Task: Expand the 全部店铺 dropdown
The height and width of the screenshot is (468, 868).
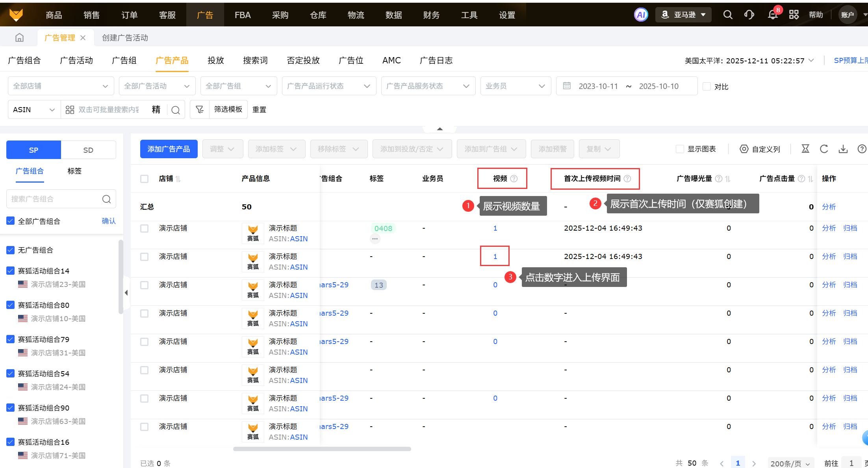Action: click(61, 86)
